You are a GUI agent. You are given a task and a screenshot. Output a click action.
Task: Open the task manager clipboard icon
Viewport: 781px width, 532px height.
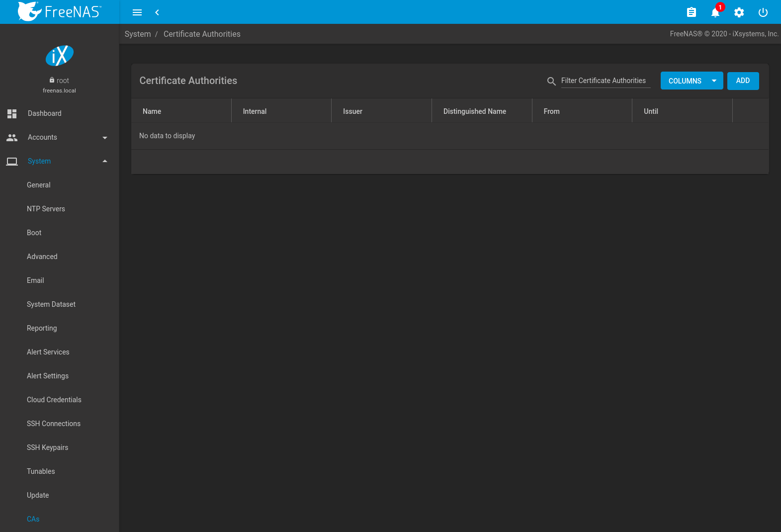click(691, 12)
